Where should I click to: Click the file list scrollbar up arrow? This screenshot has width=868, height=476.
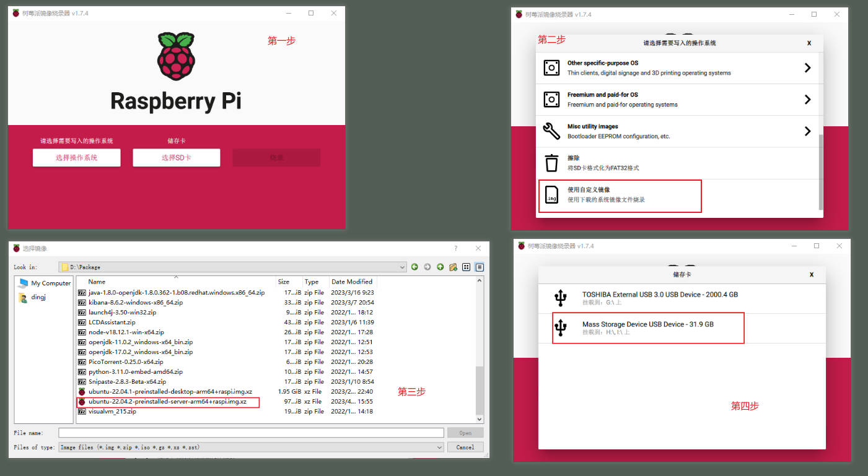click(479, 281)
